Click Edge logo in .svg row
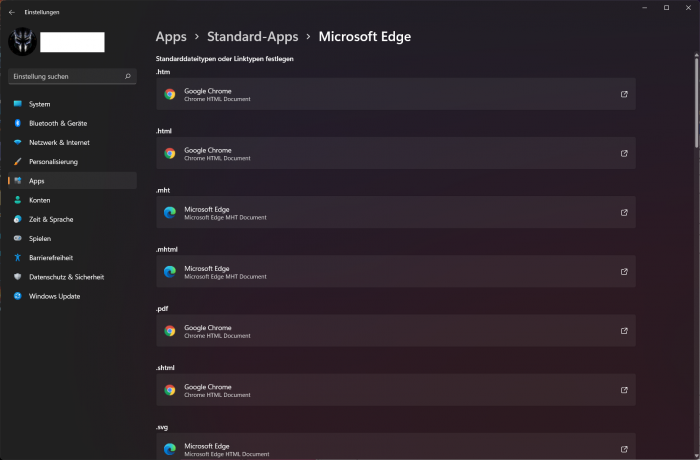 tap(170, 449)
